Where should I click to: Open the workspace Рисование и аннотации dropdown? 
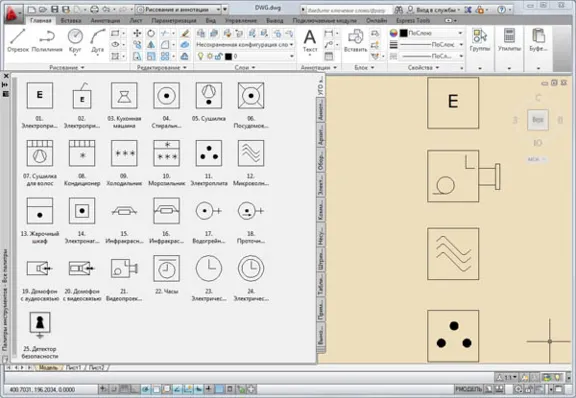pos(178,9)
